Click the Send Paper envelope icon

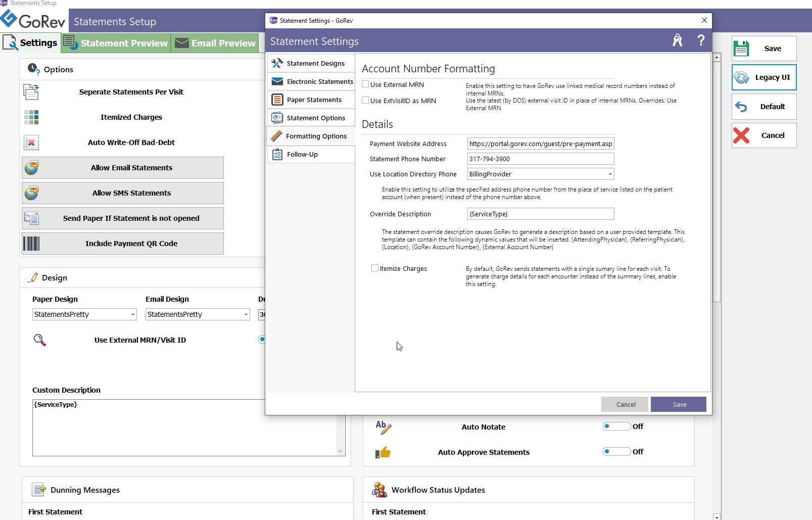31,218
